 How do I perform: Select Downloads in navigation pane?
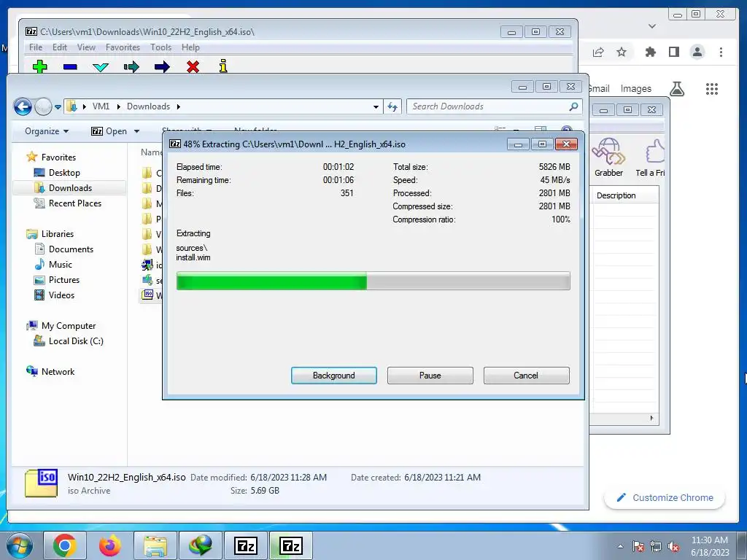point(70,188)
